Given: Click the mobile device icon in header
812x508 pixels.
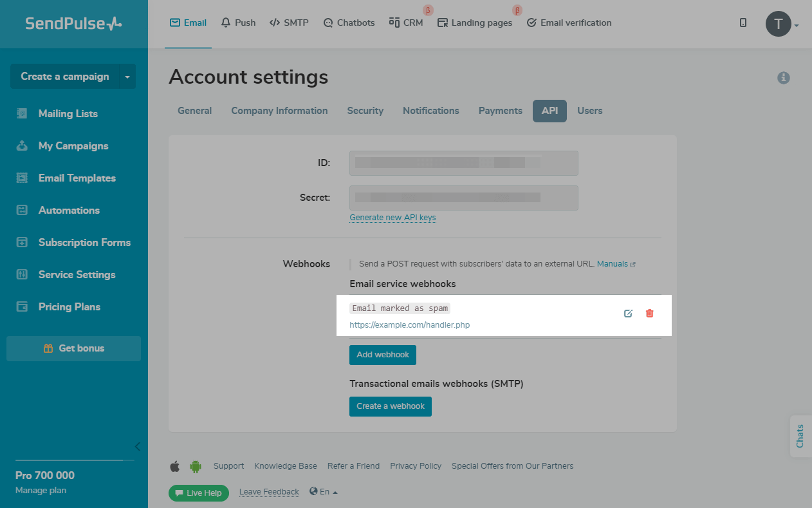Looking at the screenshot, I should click(743, 23).
